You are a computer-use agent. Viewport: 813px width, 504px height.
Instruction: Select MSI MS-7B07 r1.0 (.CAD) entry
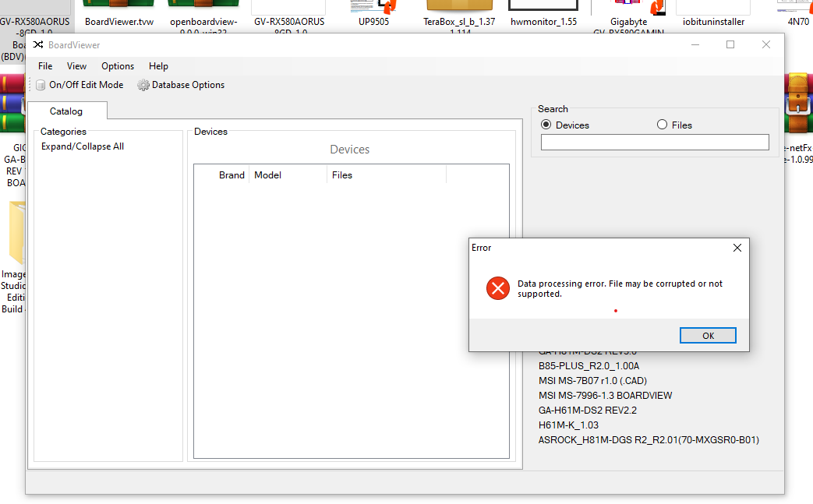592,381
